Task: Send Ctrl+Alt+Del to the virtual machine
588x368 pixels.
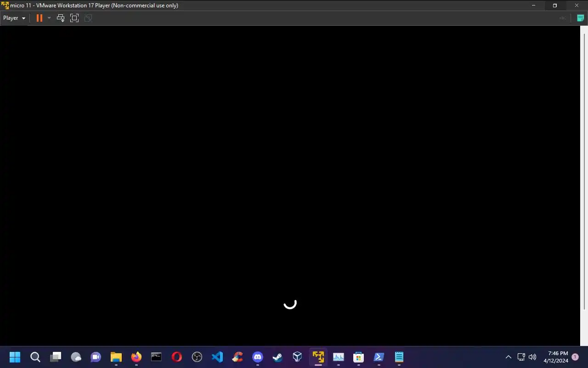Action: [x=60, y=18]
